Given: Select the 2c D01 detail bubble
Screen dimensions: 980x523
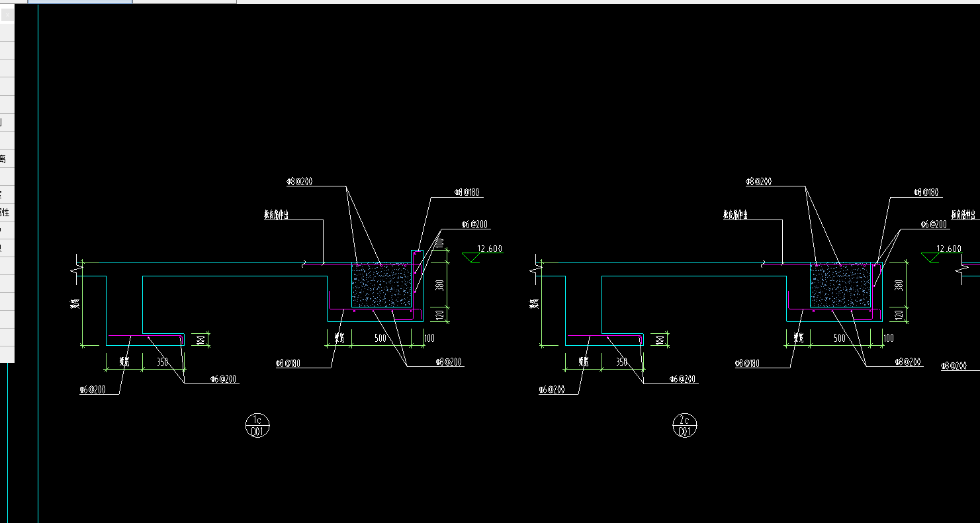Looking at the screenshot, I should [x=685, y=426].
